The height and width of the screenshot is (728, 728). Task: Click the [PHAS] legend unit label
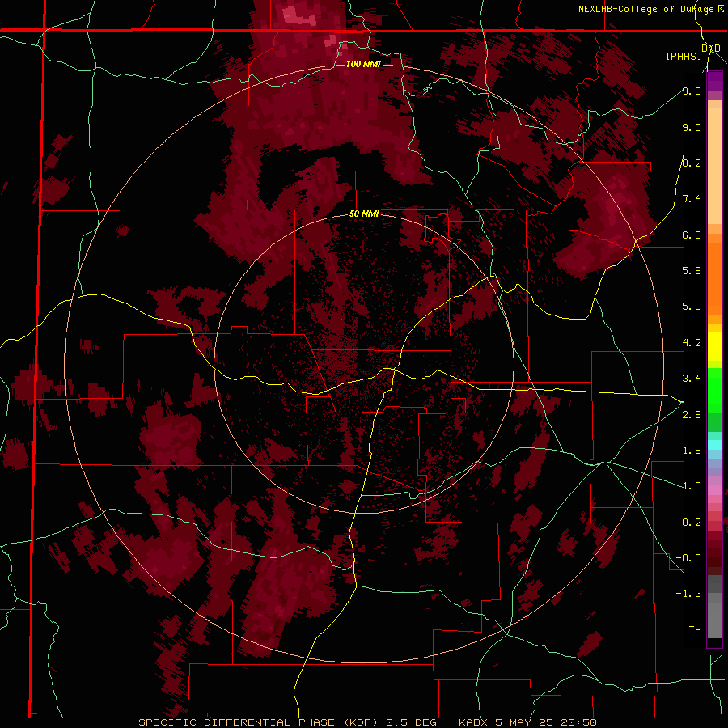pos(684,56)
